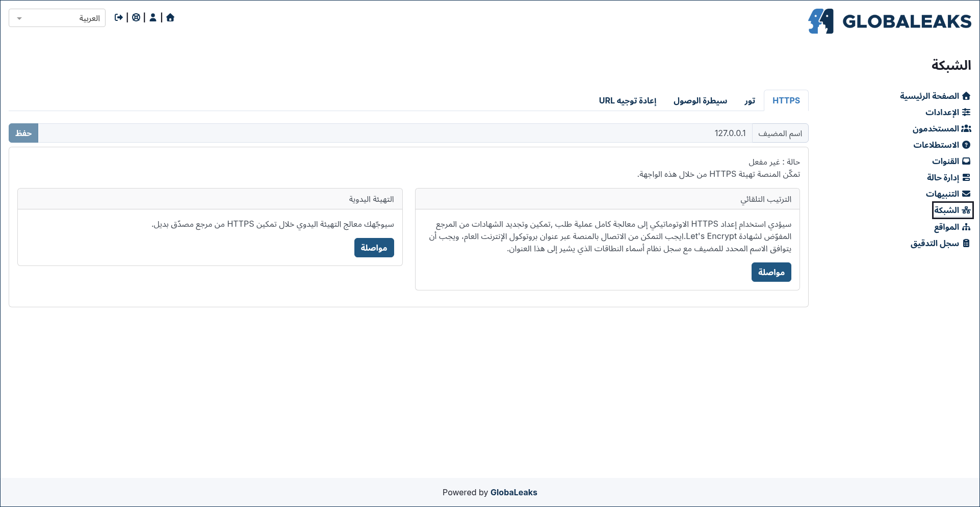The width and height of the screenshot is (980, 507).
Task: Click the التهيئة اليدوية card header
Action: click(210, 199)
